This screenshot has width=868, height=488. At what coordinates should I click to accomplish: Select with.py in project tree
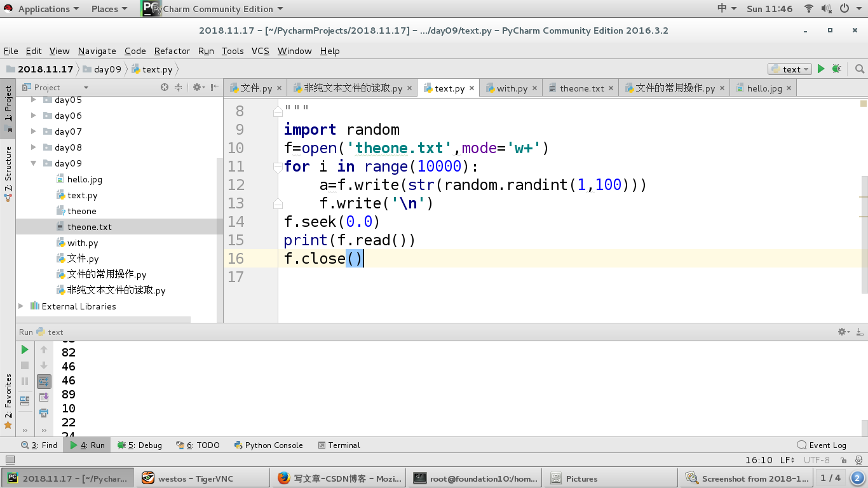83,243
